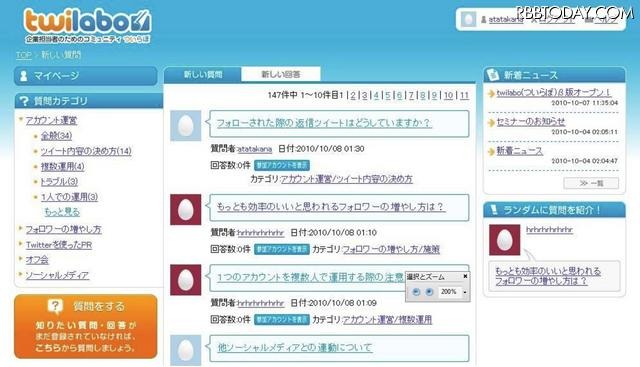The image size is (640, 367).
Task: Open the ソーシャルメディア category
Action: 57,275
